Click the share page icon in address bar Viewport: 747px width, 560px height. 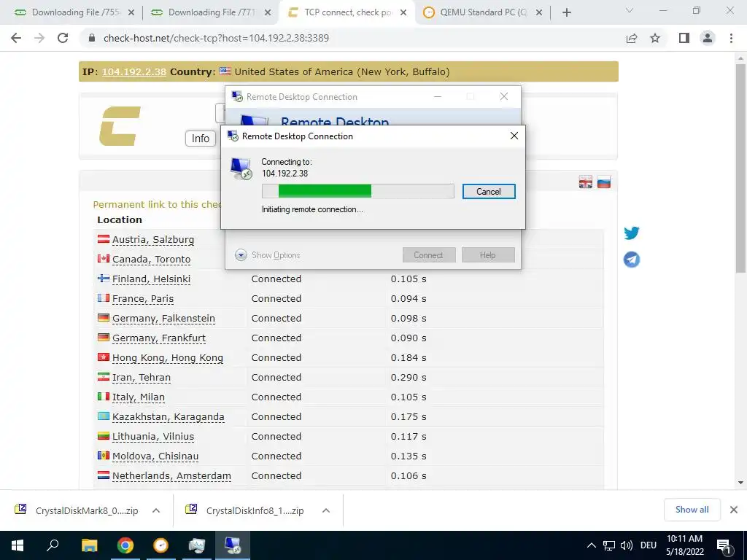632,38
